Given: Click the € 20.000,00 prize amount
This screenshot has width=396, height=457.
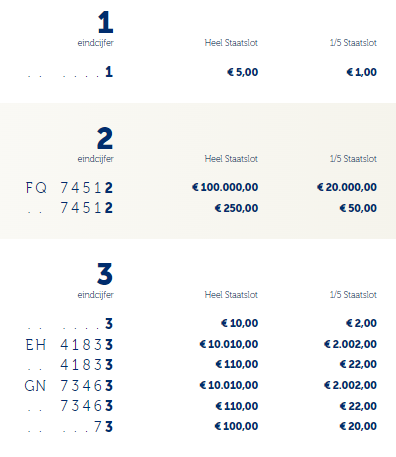Looking at the screenshot, I should 347,187.
